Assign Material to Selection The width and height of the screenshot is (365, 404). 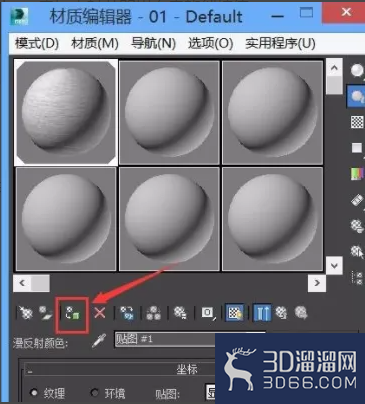point(72,313)
